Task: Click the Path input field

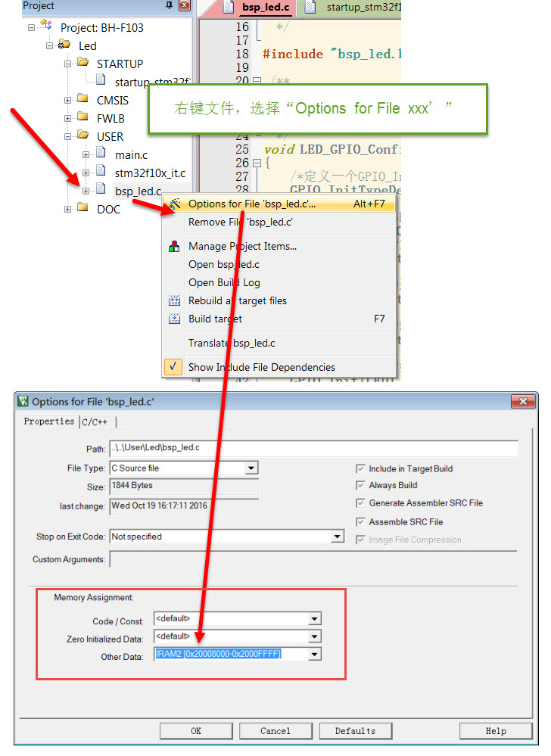Action: point(314,448)
